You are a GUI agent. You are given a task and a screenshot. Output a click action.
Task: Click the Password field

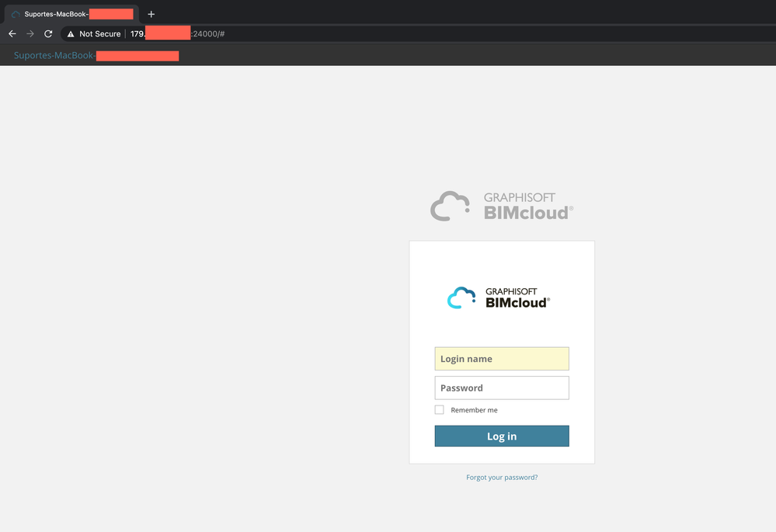coord(502,388)
